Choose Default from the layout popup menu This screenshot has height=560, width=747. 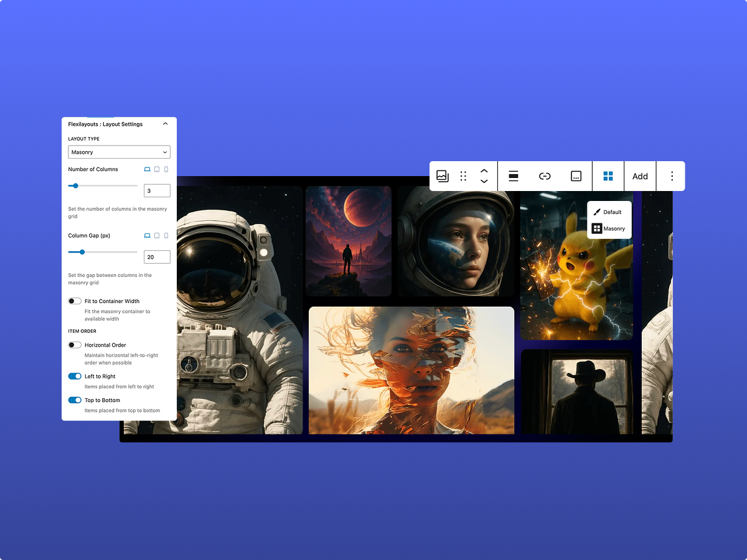pyautogui.click(x=608, y=212)
